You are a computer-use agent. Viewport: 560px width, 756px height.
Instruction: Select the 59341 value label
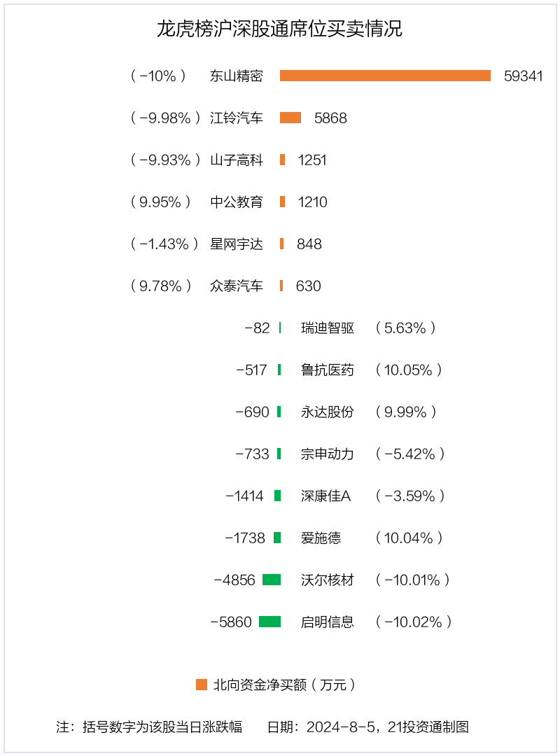click(524, 76)
